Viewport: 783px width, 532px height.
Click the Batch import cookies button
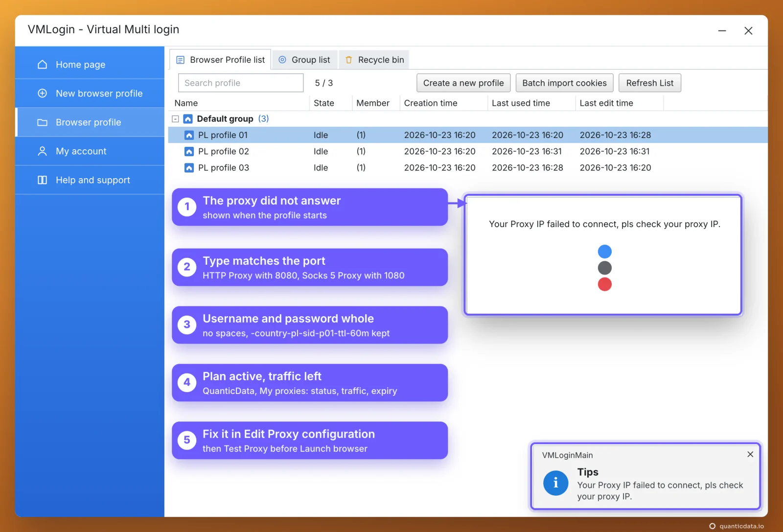click(564, 83)
